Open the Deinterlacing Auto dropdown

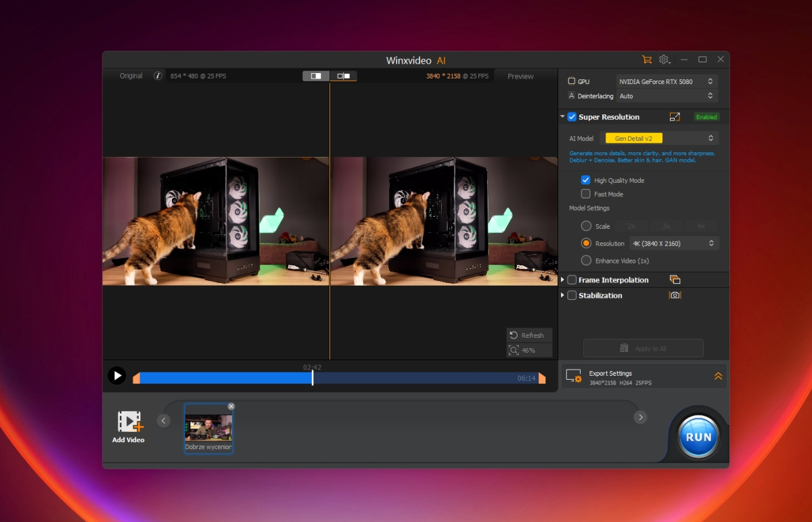click(x=667, y=96)
